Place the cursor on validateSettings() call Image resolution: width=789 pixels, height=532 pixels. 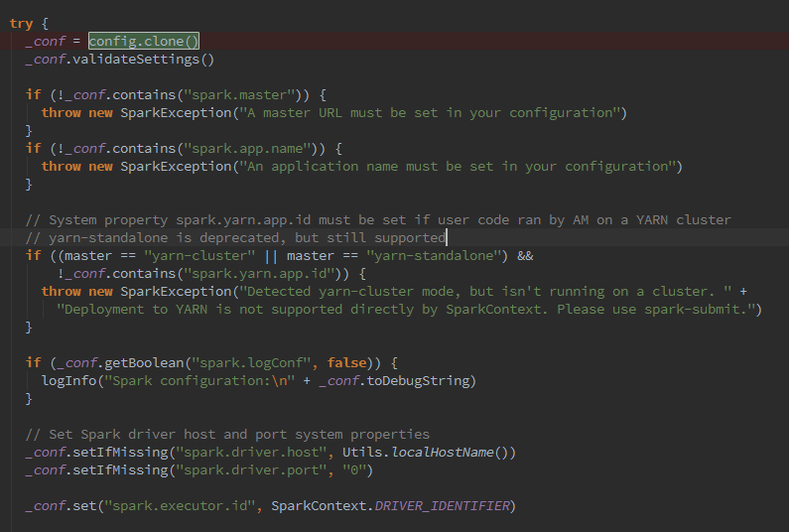pyautogui.click(x=143, y=60)
